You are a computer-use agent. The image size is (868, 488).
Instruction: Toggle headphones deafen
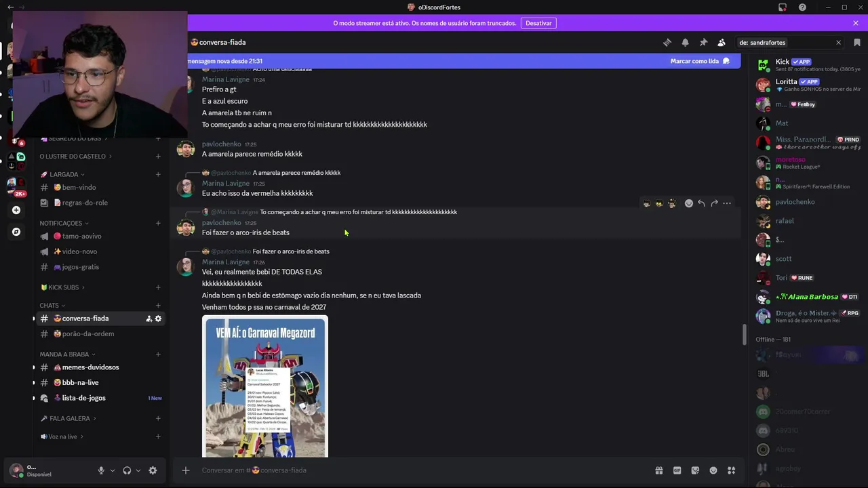[127, 470]
